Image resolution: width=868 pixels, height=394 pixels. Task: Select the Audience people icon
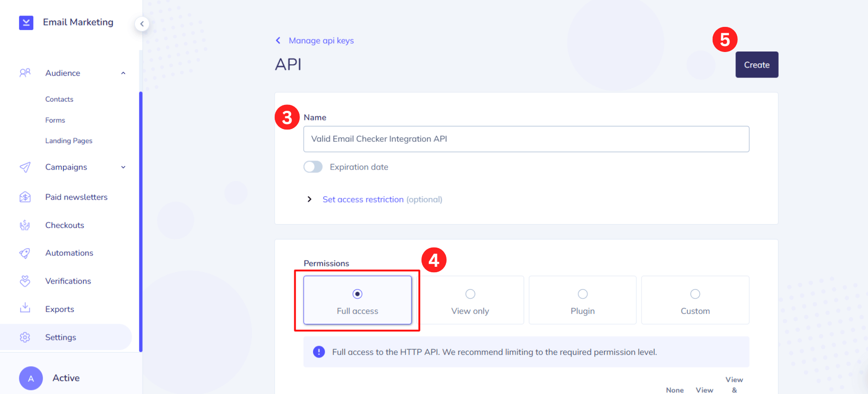[25, 73]
